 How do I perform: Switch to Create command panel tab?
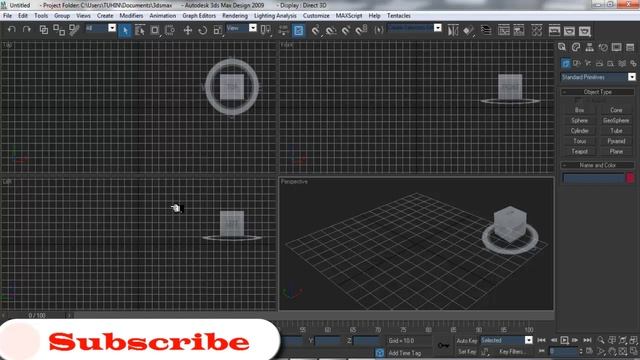[x=562, y=47]
